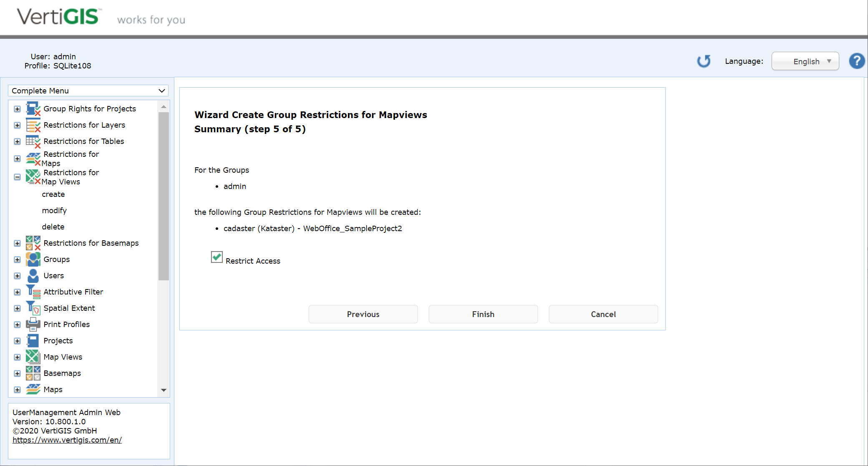Select the Restrictions for Tables icon
This screenshot has height=466, width=868.
point(33,141)
